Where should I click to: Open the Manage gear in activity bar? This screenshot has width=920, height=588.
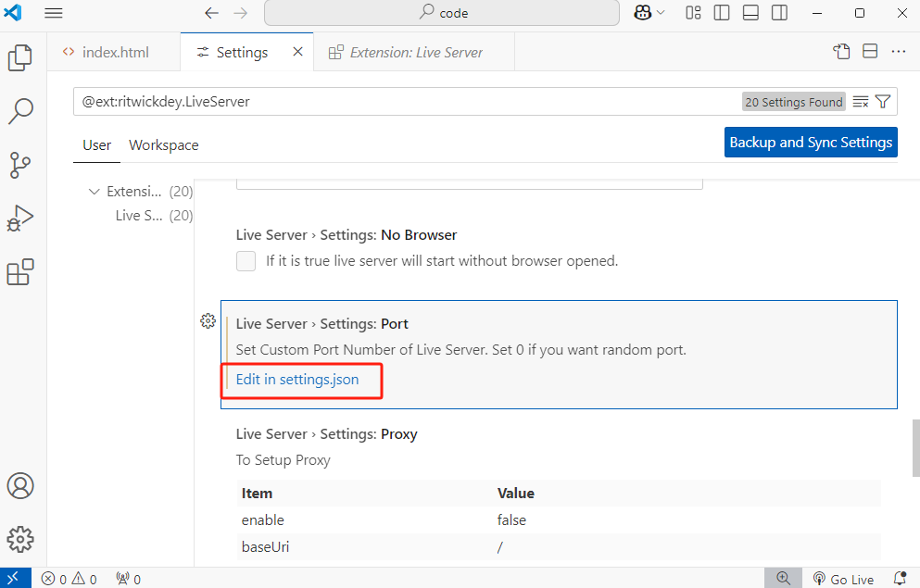click(20, 539)
